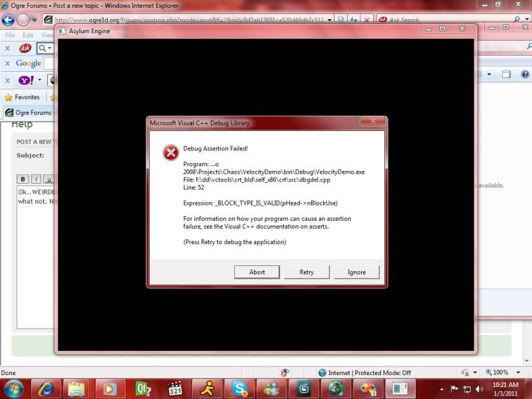The height and width of the screenshot is (399, 532).
Task: Open the Edit menu in Internet Explorer
Action: (x=28, y=35)
